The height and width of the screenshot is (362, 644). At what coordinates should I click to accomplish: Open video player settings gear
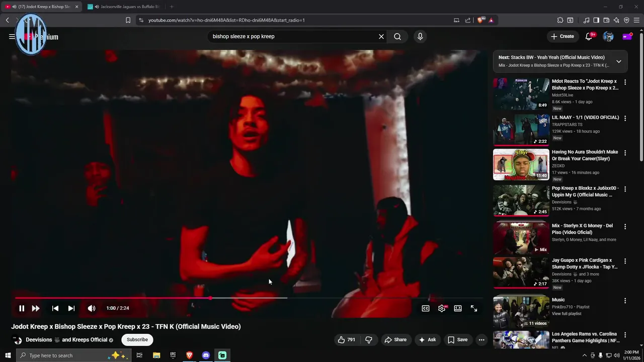[x=442, y=308]
